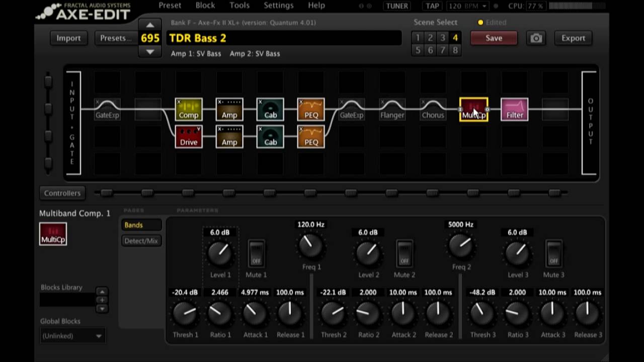Click the preset name field TDR Bass 2
The width and height of the screenshot is (644, 362).
tap(284, 38)
